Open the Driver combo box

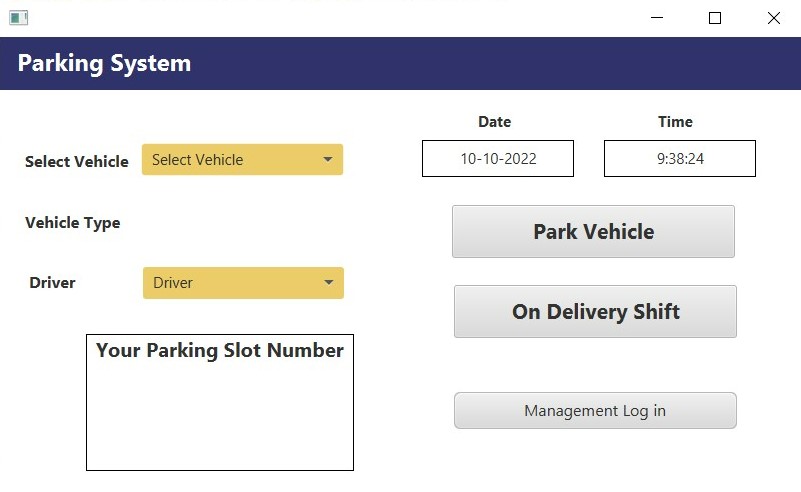coord(230,283)
